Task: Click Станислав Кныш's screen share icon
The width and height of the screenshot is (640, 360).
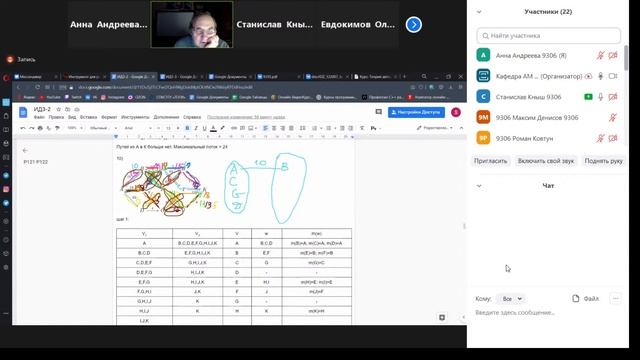Action: [588, 97]
